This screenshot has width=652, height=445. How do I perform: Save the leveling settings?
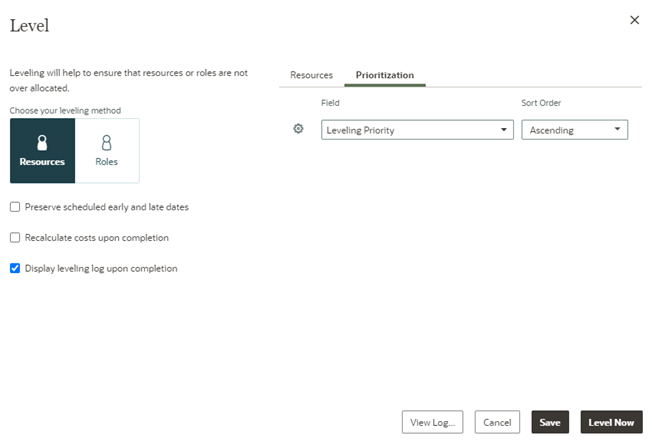pos(550,422)
